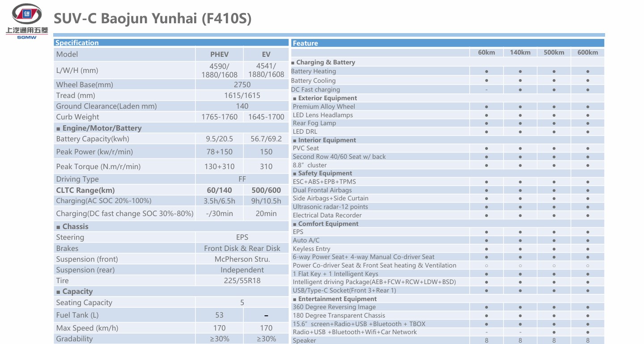Click the Interior Equipment section heading
644x344 pixels.
pos(325,140)
